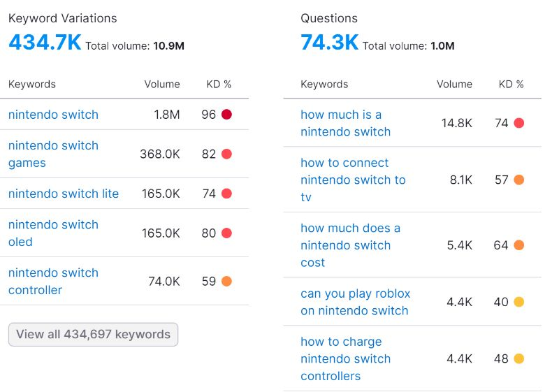Open 'nintendo switch controller' keyword link
Screen dimensions: 559x392
(x=53, y=281)
